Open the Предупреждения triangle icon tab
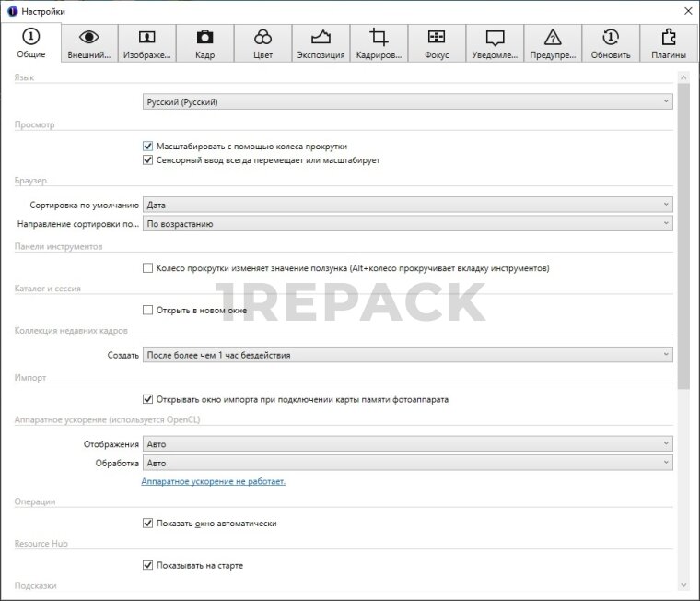 553,43
